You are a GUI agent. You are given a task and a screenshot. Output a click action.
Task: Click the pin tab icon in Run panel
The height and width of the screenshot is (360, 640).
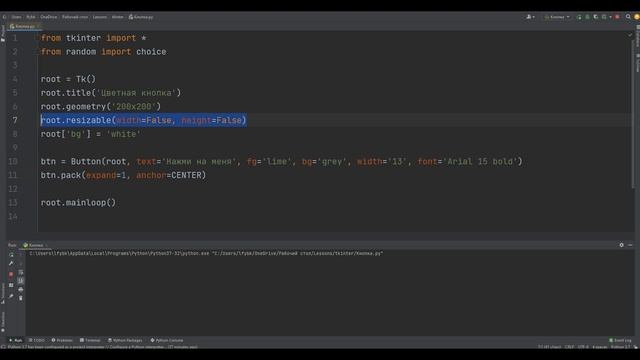[11, 296]
